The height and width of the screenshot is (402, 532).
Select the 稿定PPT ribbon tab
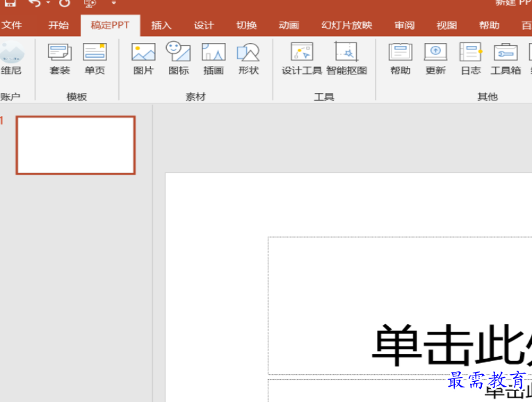coord(110,25)
